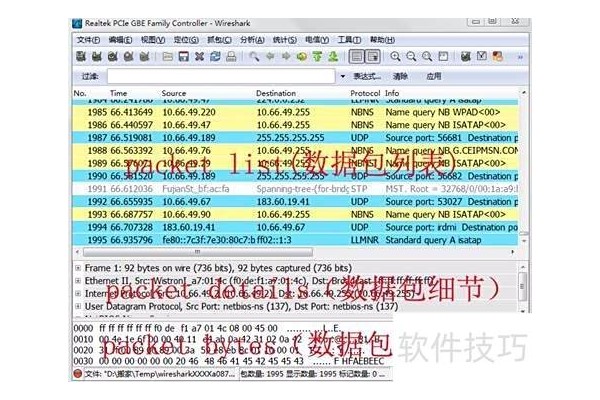Click red expert info status icon
The height and width of the screenshot is (400, 600).
[x=77, y=374]
